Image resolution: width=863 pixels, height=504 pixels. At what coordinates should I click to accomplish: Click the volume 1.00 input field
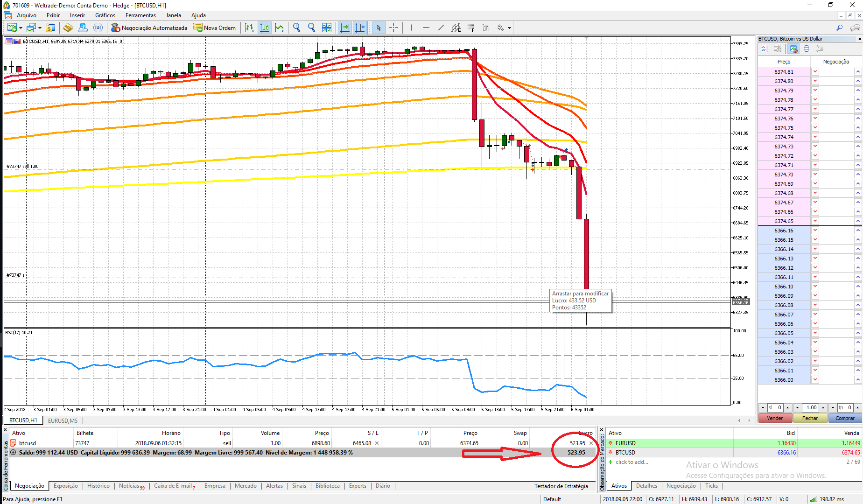pyautogui.click(x=810, y=408)
